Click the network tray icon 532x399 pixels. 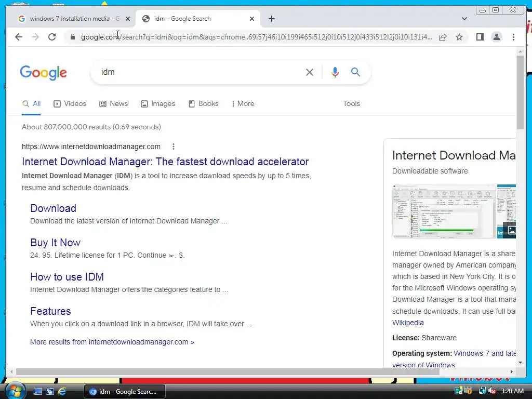(482, 391)
